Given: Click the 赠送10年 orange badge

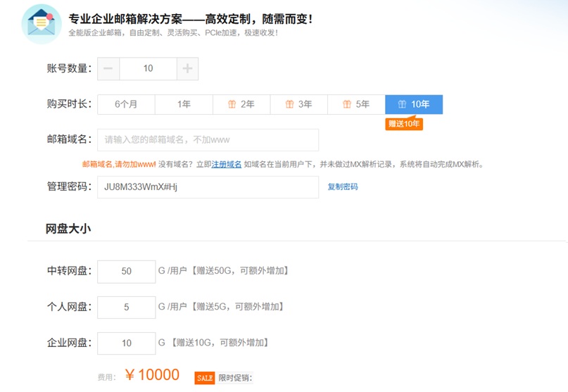Looking at the screenshot, I should pyautogui.click(x=404, y=124).
